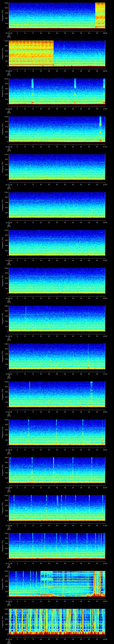Click the spectrogram panel starting at 22:41:00
Image resolution: width=114 pixels, height=644 pixels.
[57, 546]
